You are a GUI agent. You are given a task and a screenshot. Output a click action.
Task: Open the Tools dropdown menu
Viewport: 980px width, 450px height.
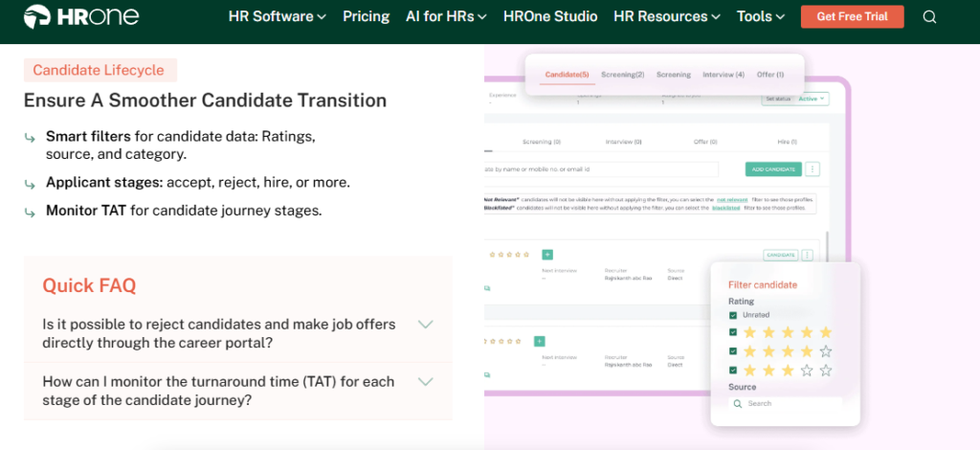761,16
